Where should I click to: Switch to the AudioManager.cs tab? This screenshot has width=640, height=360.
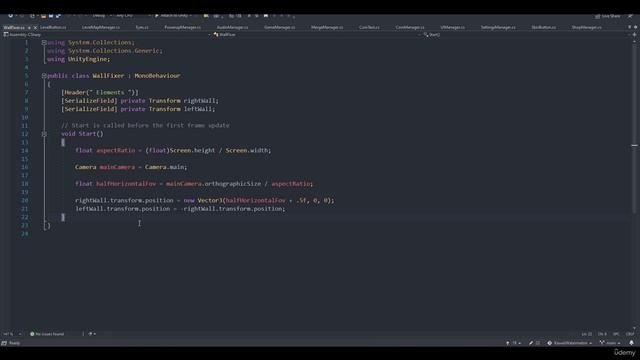232,27
